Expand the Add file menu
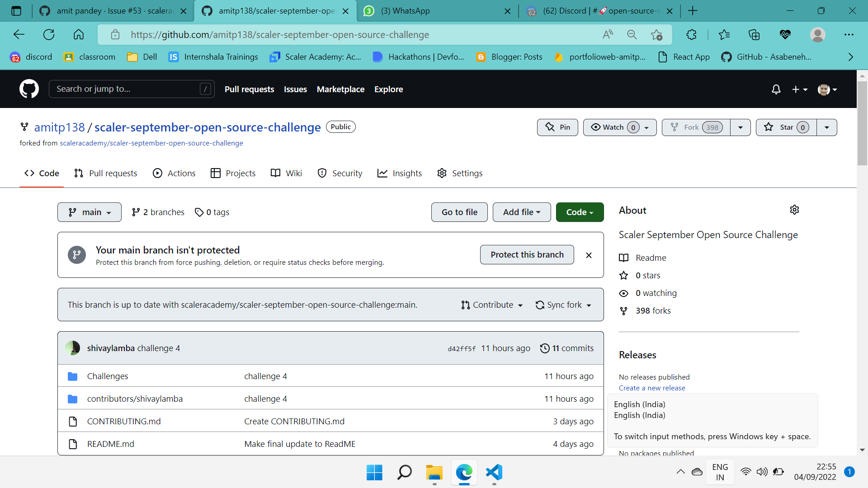This screenshot has width=868, height=488. click(521, 212)
